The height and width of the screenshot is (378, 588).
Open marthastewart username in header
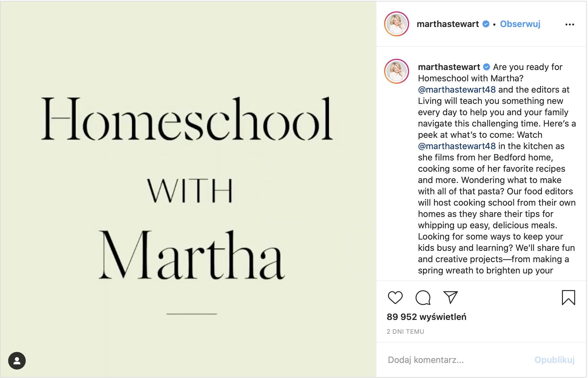(x=447, y=24)
